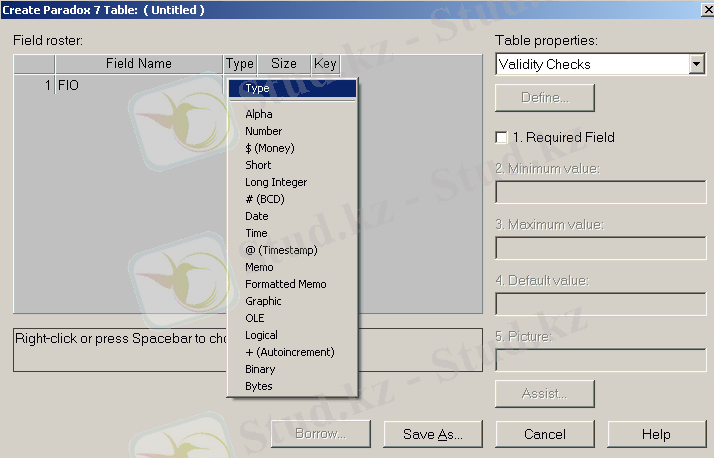The height and width of the screenshot is (458, 714).
Task: Select Number field type
Action: pyautogui.click(x=292, y=131)
